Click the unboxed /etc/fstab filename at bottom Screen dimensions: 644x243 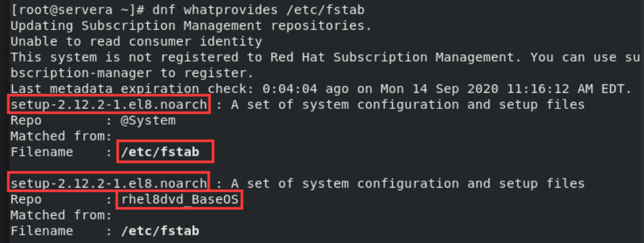coord(160,231)
